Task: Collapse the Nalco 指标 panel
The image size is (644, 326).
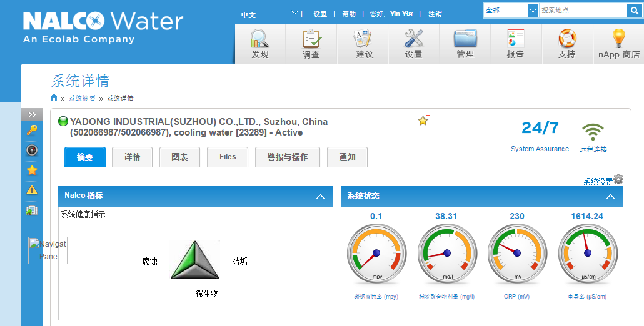Action: (x=321, y=196)
